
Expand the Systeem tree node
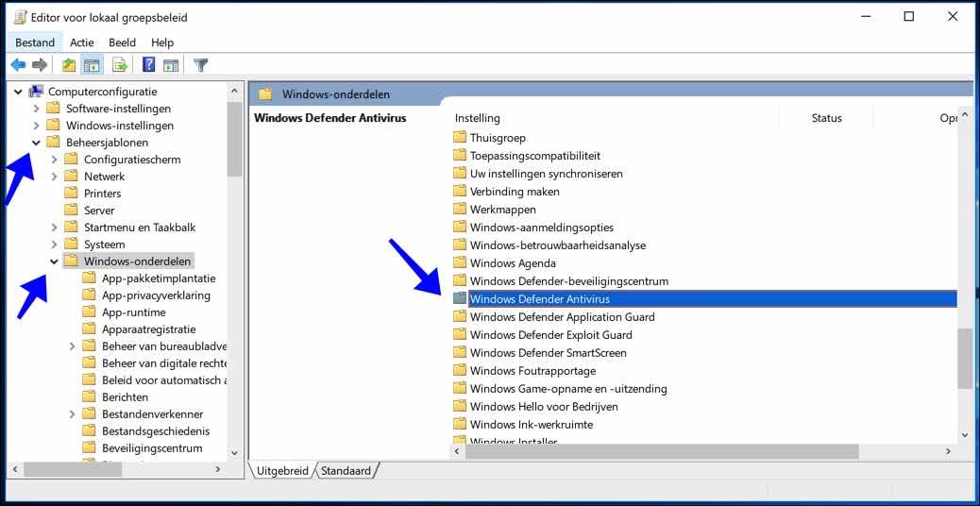55,245
